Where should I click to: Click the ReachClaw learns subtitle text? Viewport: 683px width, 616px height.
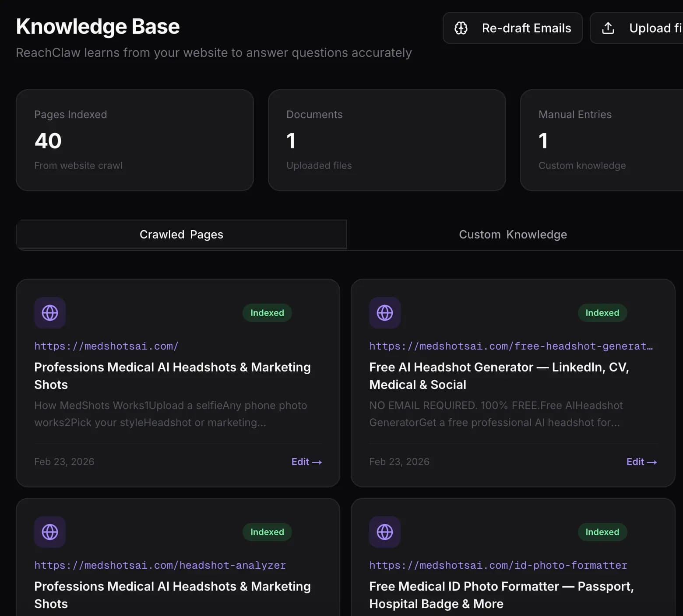click(214, 52)
